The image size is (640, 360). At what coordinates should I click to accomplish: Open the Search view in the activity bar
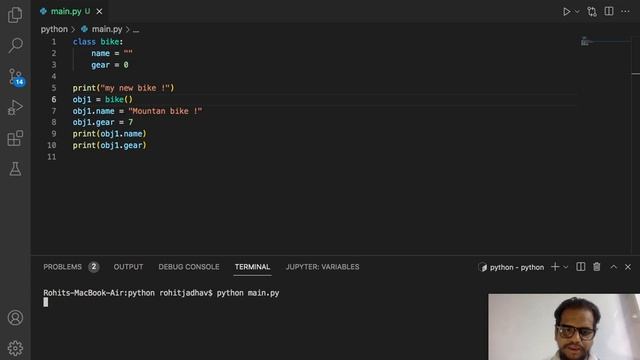coord(15,45)
